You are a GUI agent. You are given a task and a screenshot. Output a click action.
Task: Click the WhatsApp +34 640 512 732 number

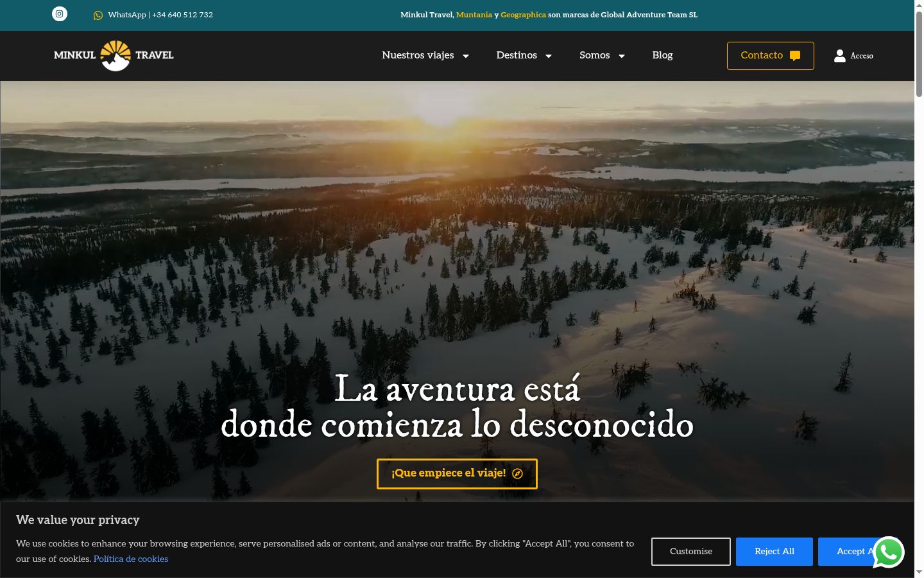coord(160,15)
